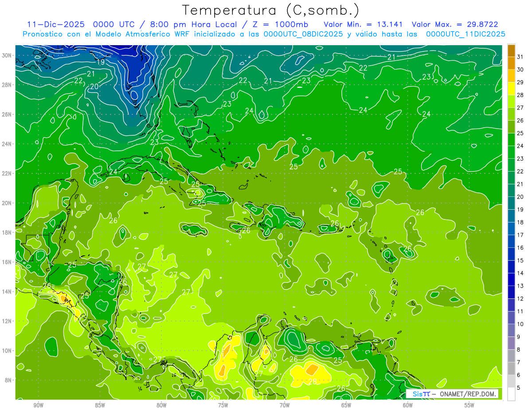Click the legend scale value 31
The image size is (532, 411).
point(520,57)
